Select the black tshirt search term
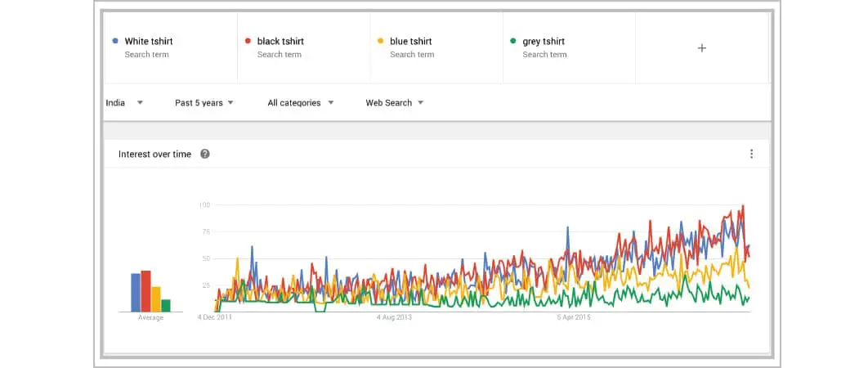The height and width of the screenshot is (368, 868). pyautogui.click(x=280, y=42)
